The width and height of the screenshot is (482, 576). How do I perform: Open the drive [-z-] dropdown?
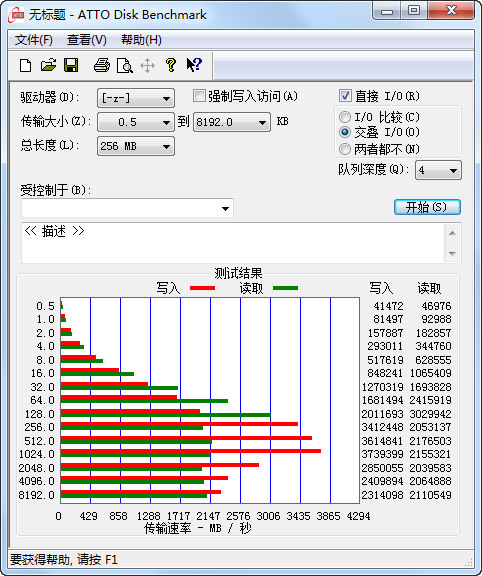[136, 98]
